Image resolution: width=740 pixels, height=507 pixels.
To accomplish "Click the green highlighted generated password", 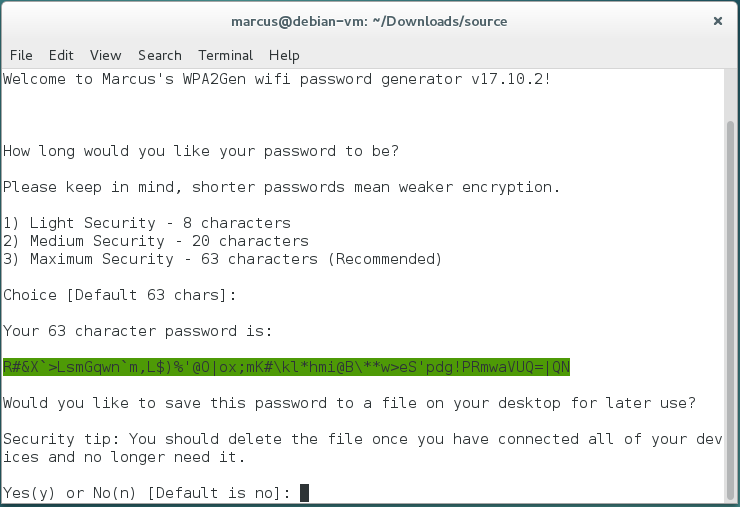I will click(287, 367).
